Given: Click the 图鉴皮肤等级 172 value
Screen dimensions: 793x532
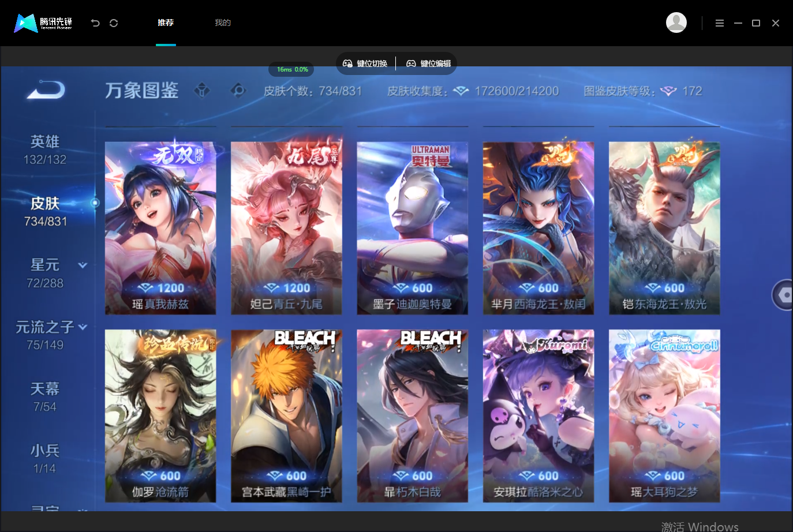Looking at the screenshot, I should click(692, 91).
